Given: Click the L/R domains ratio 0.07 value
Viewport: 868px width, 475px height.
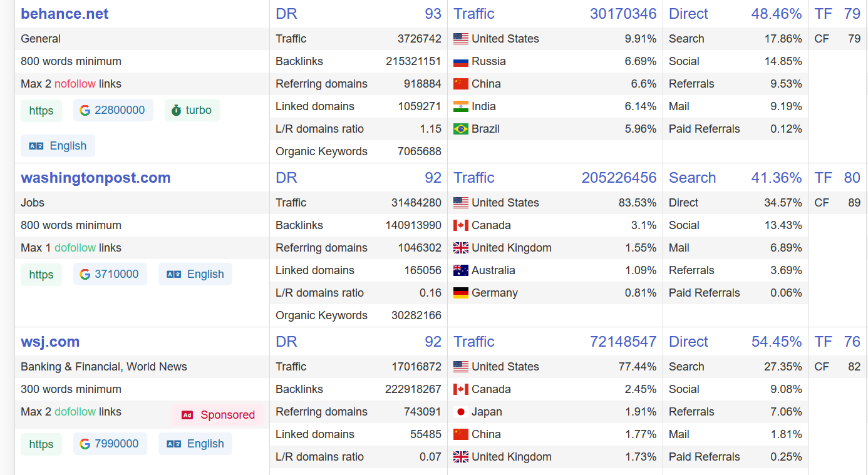Looking at the screenshot, I should pos(430,457).
